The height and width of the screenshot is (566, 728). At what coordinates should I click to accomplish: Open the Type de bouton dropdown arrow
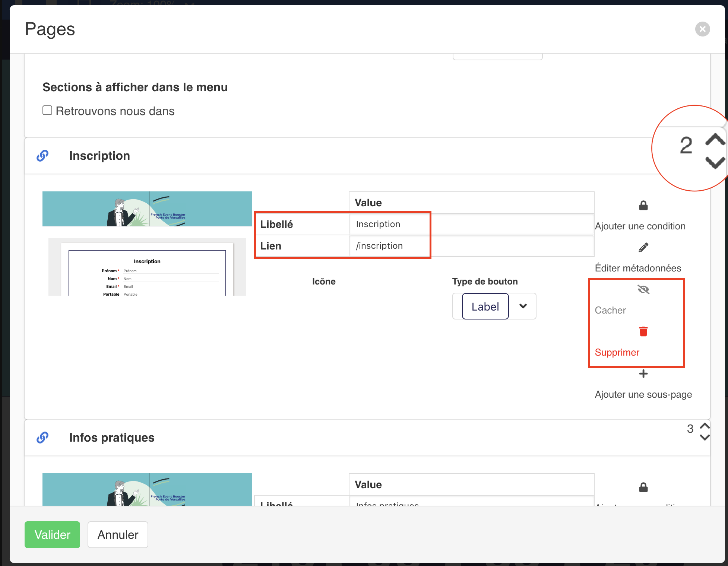523,306
